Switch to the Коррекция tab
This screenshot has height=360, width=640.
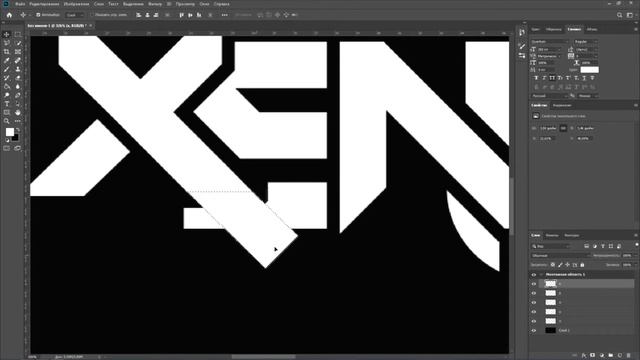562,105
